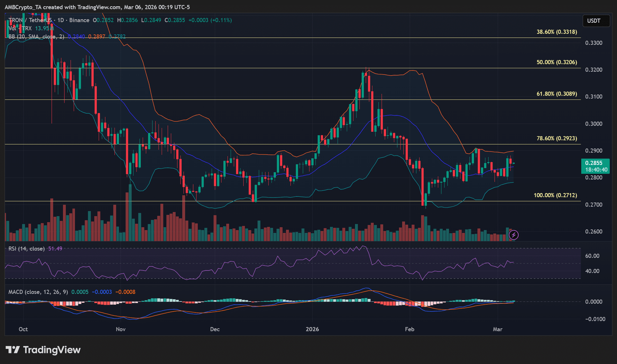Open the USDT currency selector

tap(593, 21)
